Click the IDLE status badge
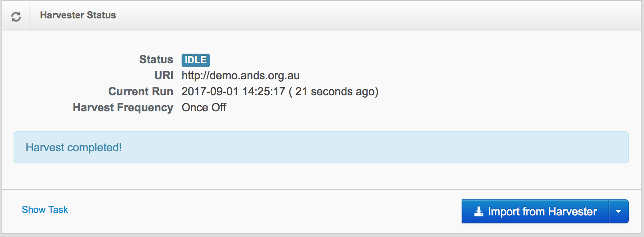The width and height of the screenshot is (644, 237). tap(196, 60)
